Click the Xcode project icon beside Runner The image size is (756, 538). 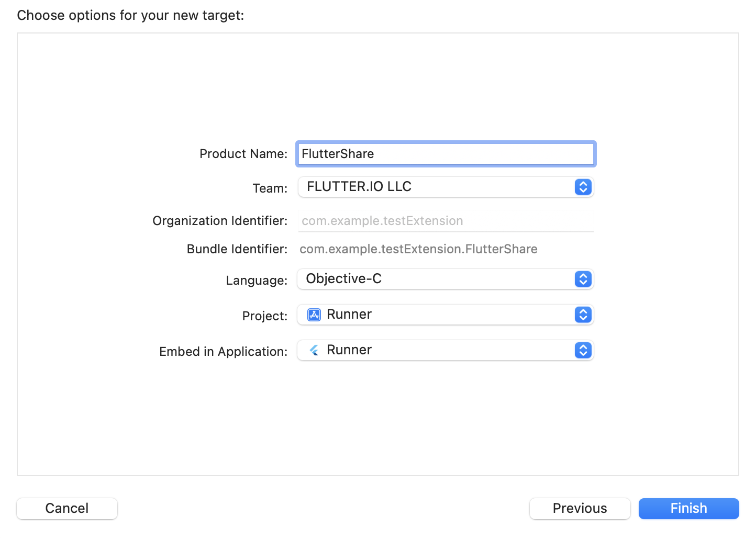tap(314, 315)
